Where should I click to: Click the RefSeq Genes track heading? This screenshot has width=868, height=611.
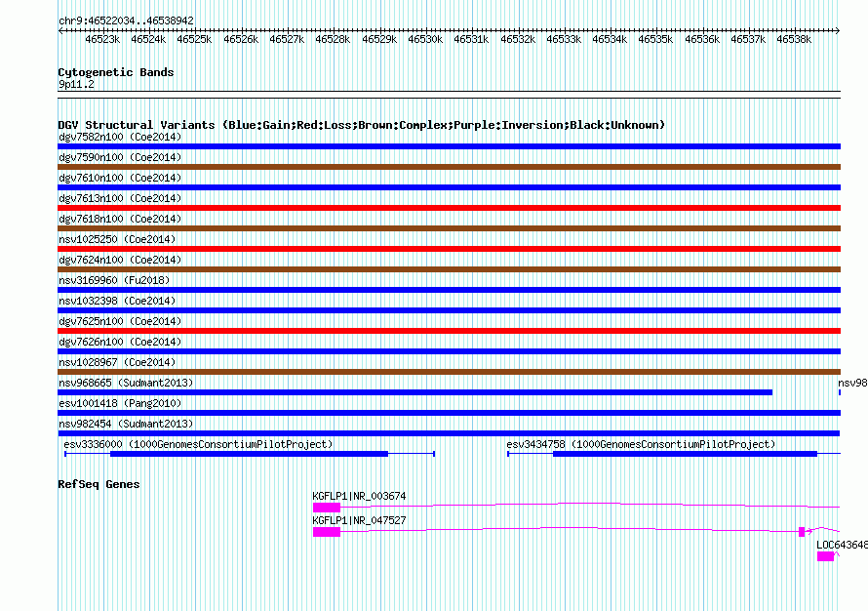coord(99,484)
